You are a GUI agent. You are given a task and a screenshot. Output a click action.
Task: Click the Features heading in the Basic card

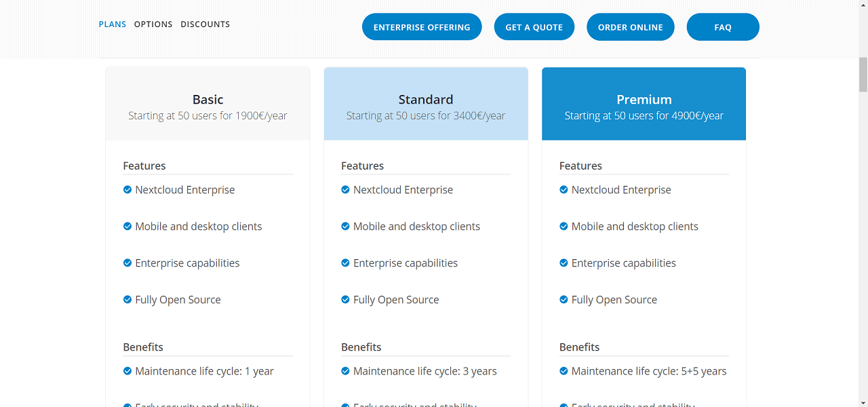pyautogui.click(x=144, y=166)
